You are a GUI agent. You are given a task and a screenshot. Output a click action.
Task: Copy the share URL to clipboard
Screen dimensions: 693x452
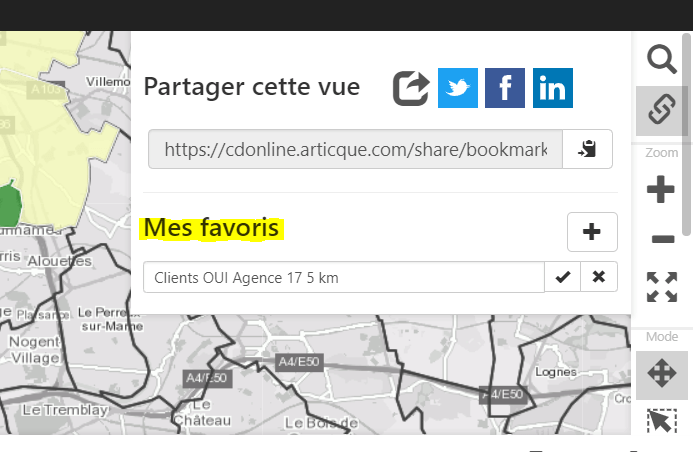(x=587, y=149)
